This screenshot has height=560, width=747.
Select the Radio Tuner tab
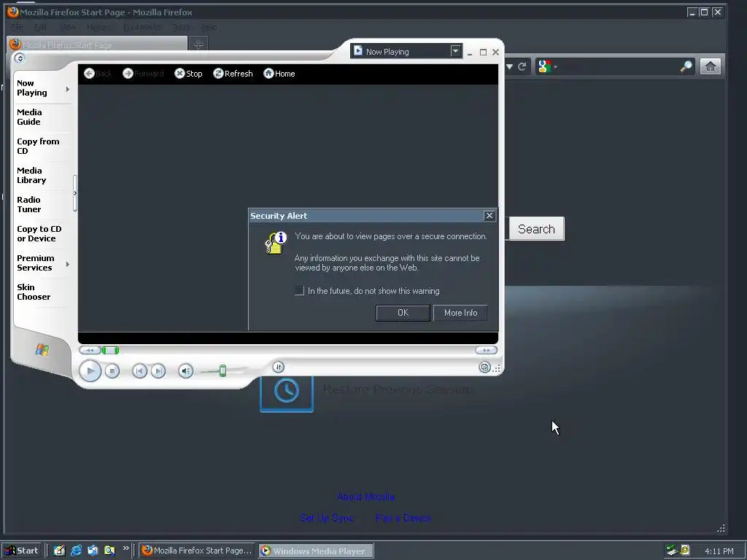coord(28,204)
